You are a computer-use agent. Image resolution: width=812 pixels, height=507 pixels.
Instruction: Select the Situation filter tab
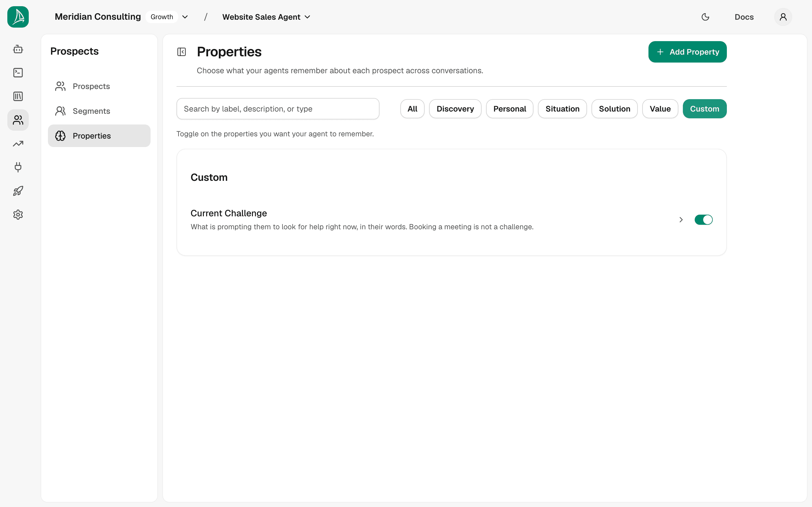pos(562,109)
